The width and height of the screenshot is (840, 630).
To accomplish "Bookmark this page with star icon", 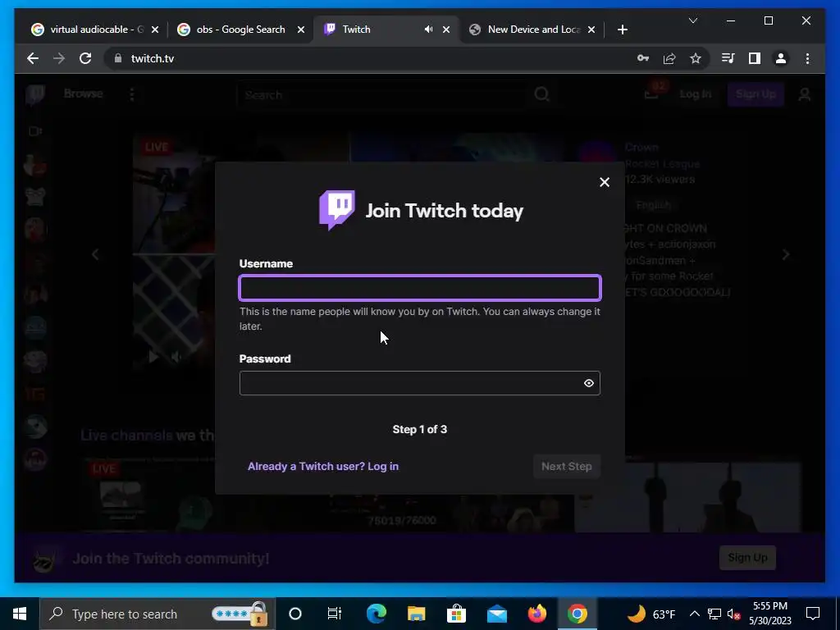I will (x=696, y=58).
